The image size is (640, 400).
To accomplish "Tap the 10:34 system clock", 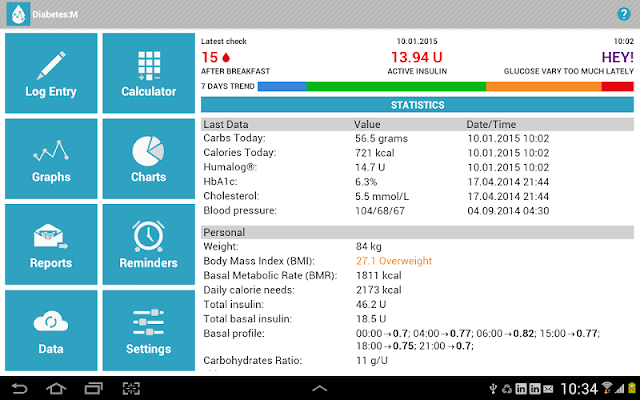I will 579,389.
